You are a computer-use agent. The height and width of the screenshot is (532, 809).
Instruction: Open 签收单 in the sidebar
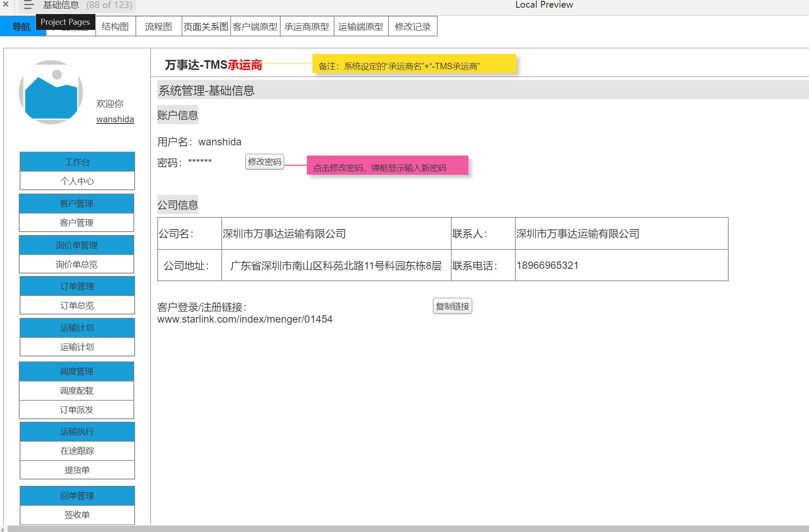[77, 515]
